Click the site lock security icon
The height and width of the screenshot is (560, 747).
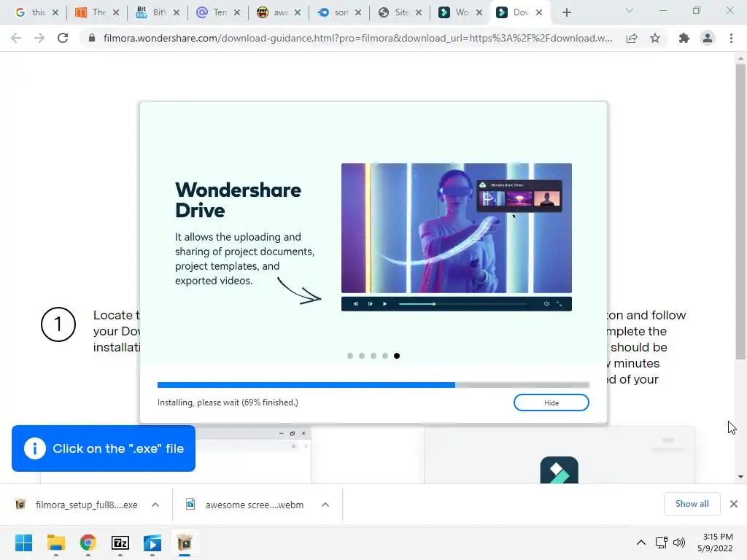[x=92, y=38]
